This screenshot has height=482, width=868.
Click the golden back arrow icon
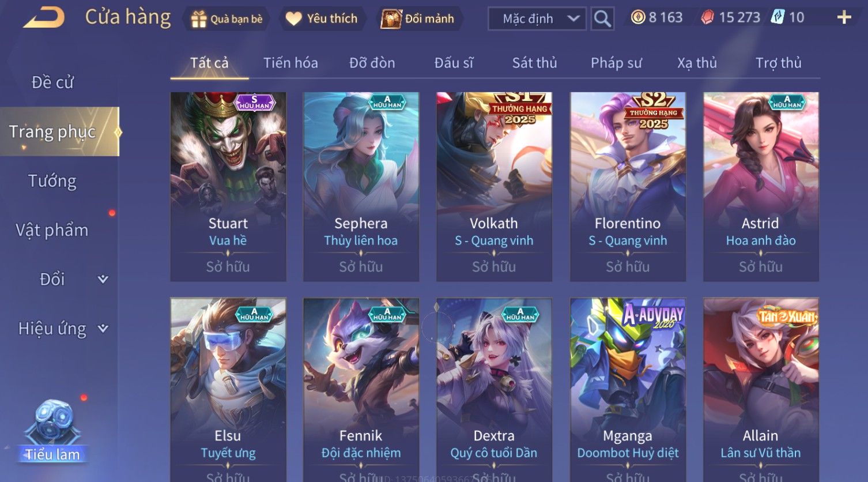pos(44,17)
